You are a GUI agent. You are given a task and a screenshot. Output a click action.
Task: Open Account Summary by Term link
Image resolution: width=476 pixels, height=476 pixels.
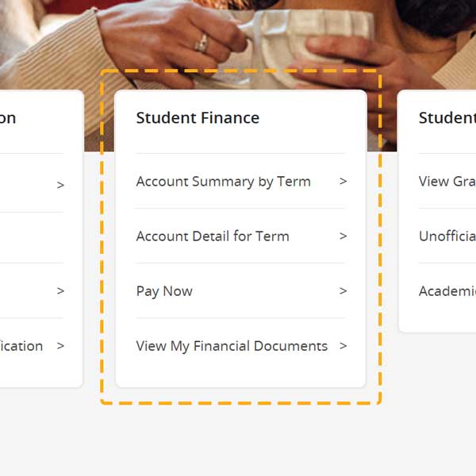(223, 182)
